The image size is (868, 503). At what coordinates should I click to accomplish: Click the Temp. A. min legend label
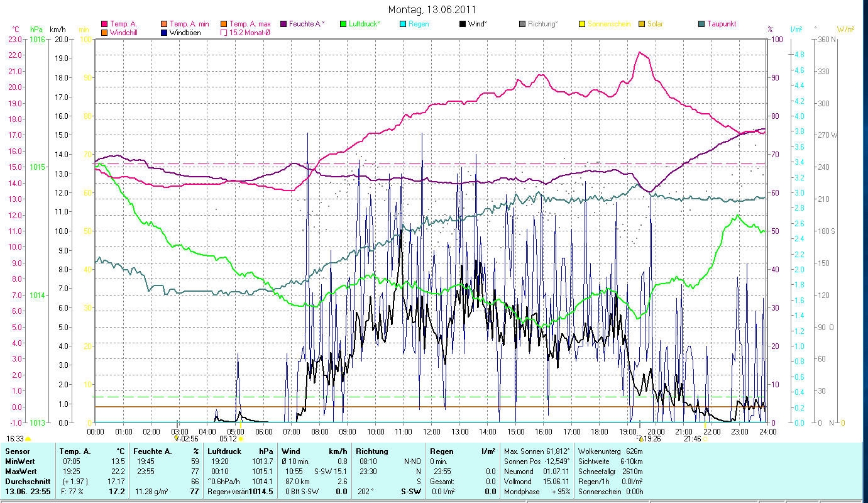point(190,24)
